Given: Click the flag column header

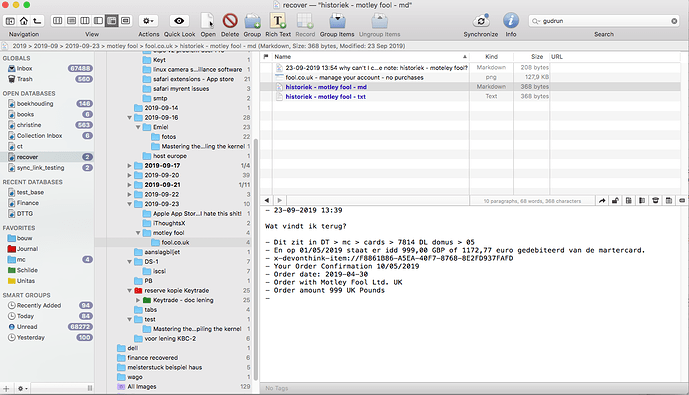Looking at the screenshot, I should pyautogui.click(x=266, y=57).
